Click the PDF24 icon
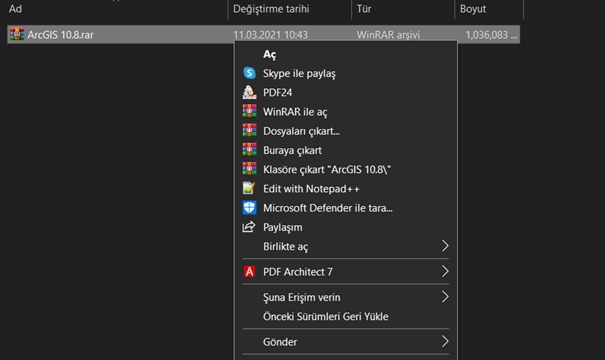 tap(249, 92)
